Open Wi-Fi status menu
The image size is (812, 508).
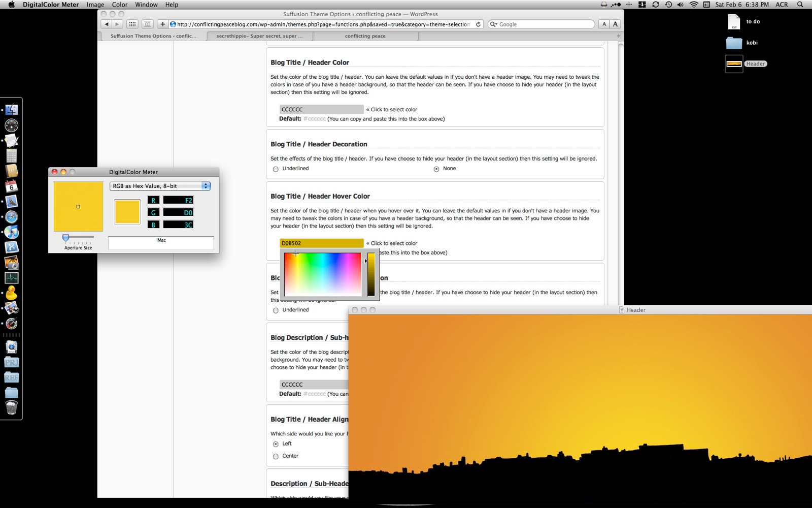tap(693, 5)
